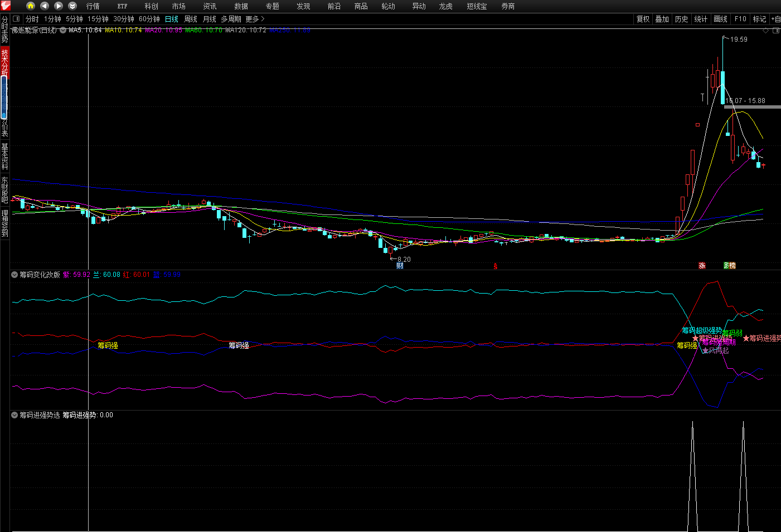
Task: Click the red application logo icon
Action: [x=6, y=6]
